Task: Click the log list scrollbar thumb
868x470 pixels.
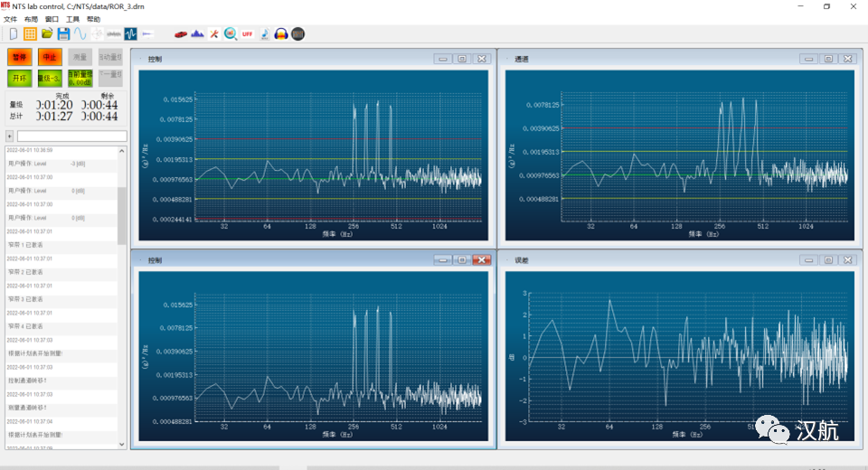Action: [122, 215]
